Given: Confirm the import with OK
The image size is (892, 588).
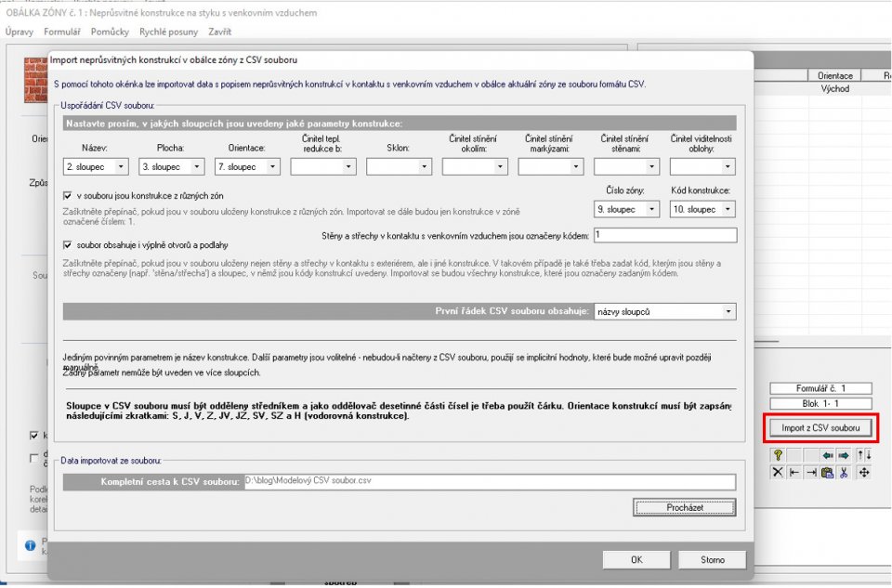Looking at the screenshot, I should [x=636, y=559].
